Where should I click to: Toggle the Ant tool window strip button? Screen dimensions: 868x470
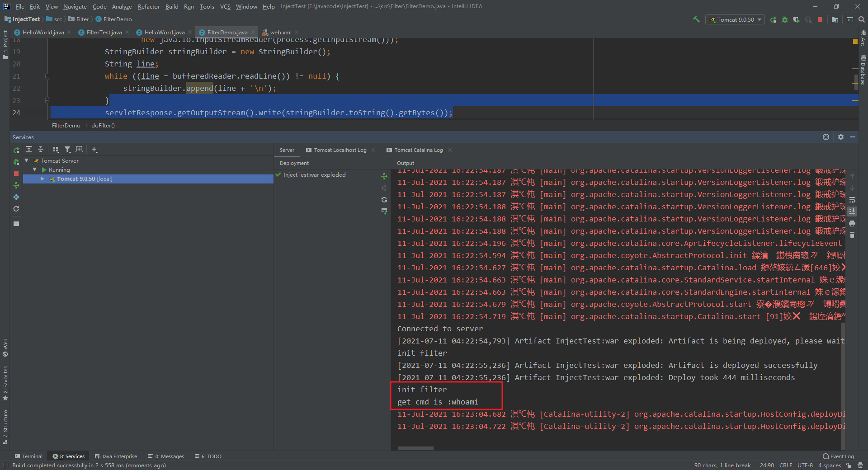(863, 38)
